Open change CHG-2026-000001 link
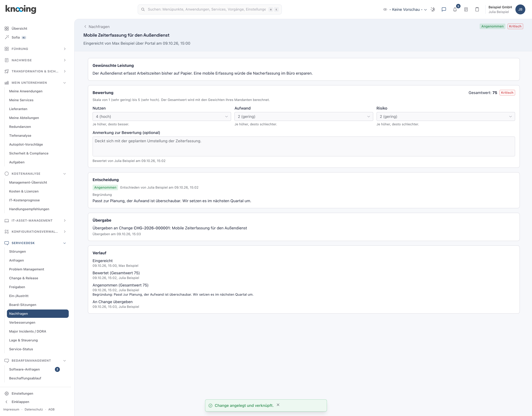The height and width of the screenshot is (416, 532). tap(152, 228)
